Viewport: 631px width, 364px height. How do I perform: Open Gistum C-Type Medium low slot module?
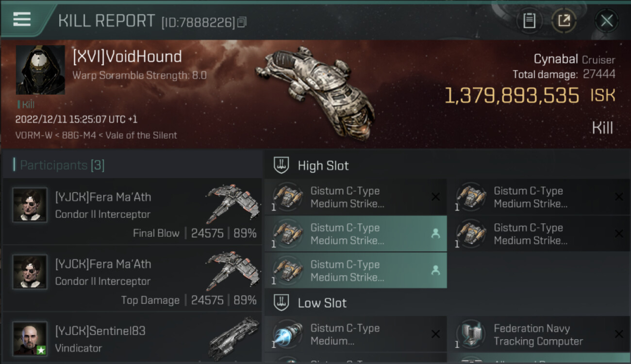click(355, 334)
